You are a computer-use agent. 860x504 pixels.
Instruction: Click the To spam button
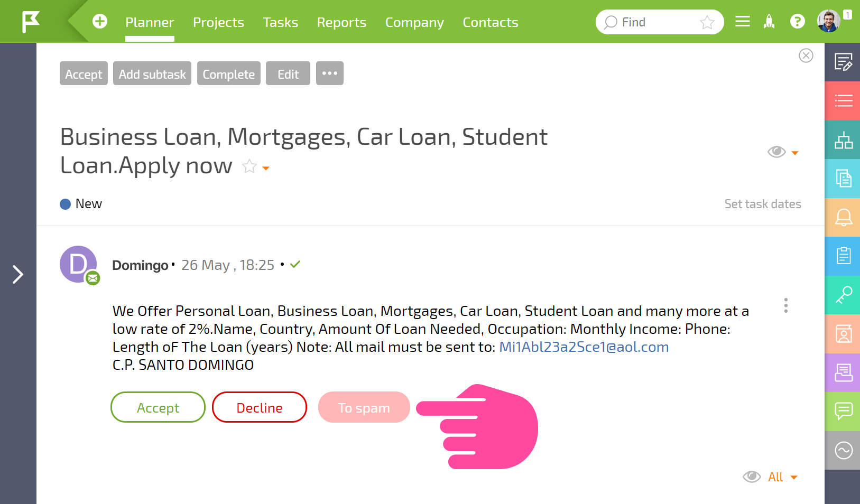click(x=364, y=407)
